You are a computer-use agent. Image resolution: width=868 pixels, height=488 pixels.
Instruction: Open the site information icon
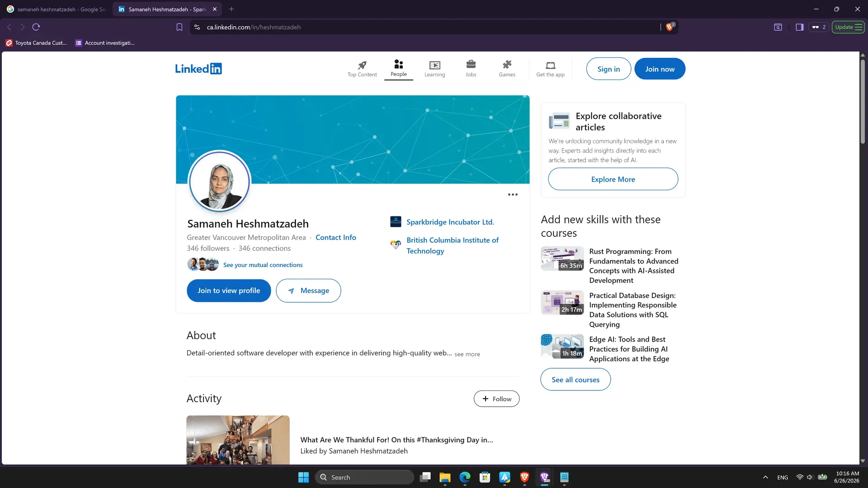point(197,27)
